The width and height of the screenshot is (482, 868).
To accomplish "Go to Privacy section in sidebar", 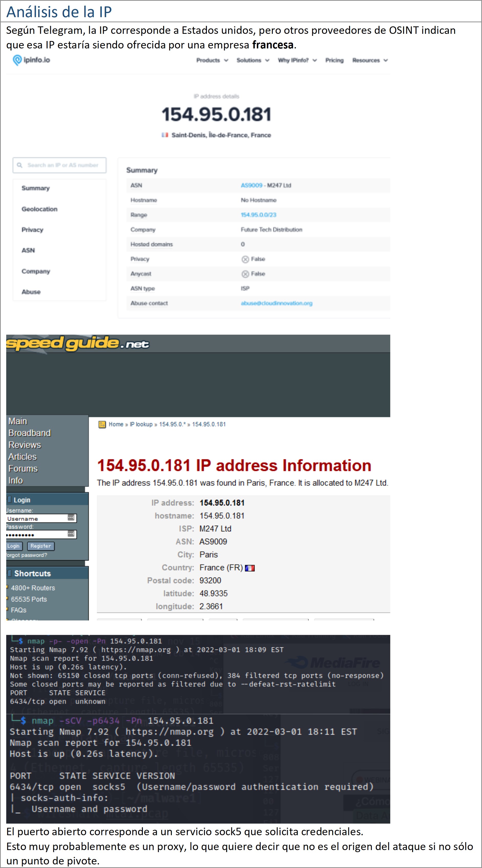I will click(x=32, y=230).
